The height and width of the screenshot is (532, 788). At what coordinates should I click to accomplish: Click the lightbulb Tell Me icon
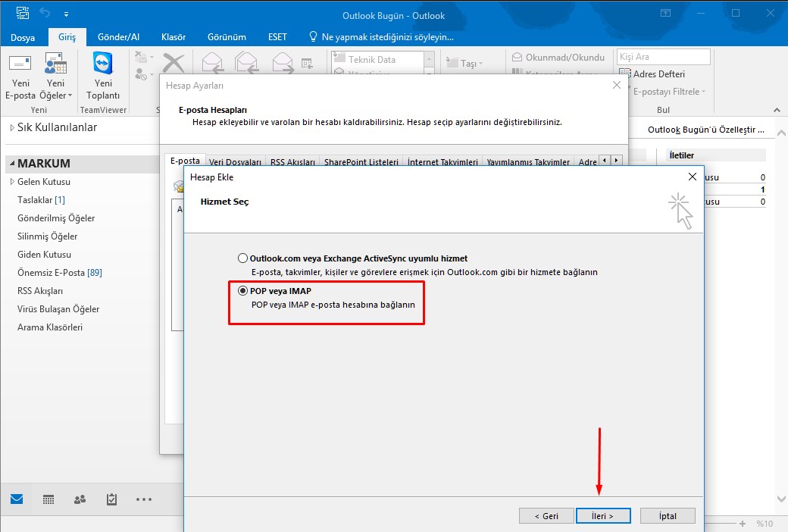[313, 36]
